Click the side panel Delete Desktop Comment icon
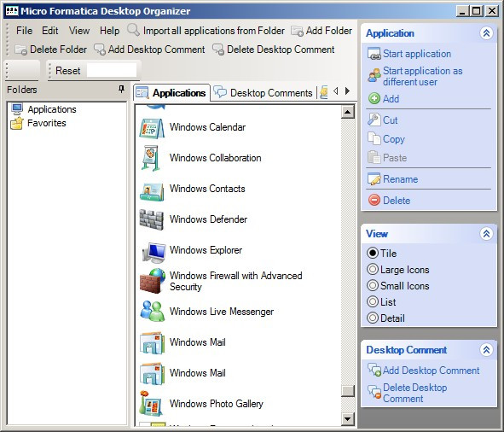This screenshot has width=504, height=432. point(374,392)
